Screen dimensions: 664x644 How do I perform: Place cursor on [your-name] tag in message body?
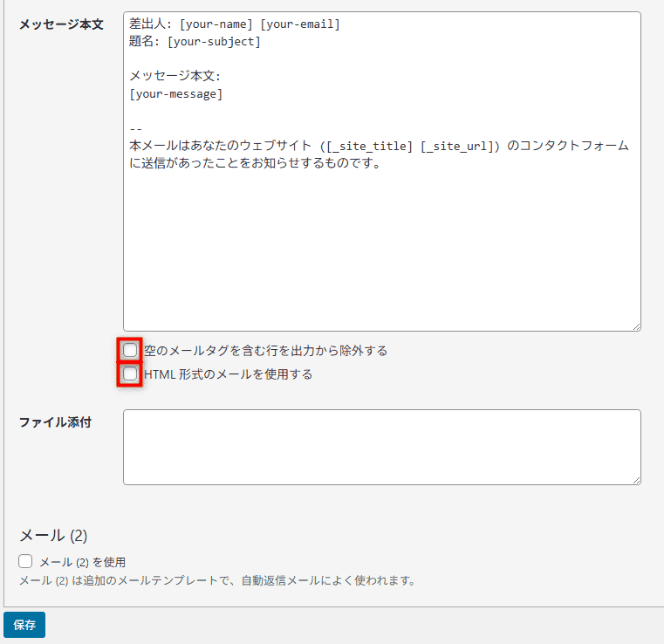[216, 24]
